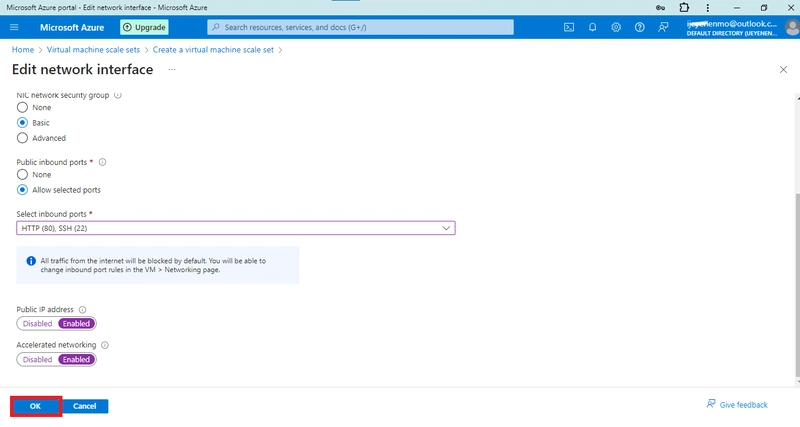Open the Azure portal hamburger menu
800x427 pixels.
click(x=14, y=27)
